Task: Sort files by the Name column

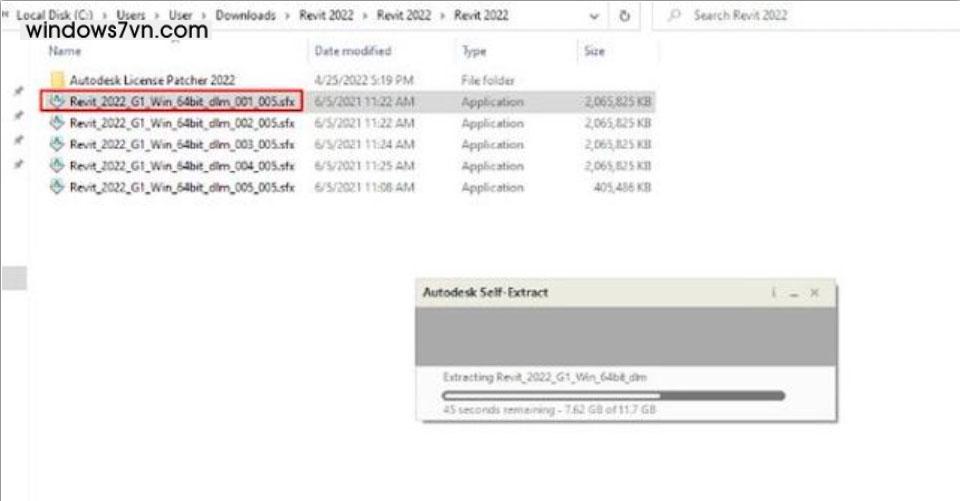Action: [65, 51]
